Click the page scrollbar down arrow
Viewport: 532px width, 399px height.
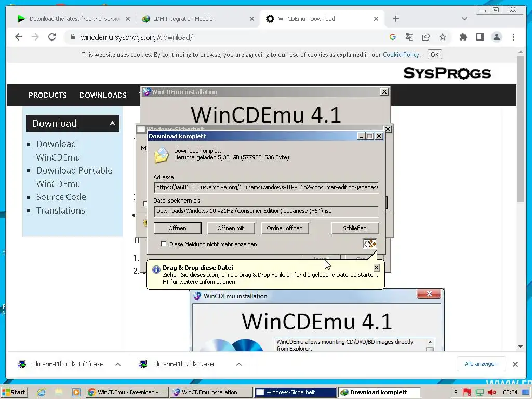[521, 347]
